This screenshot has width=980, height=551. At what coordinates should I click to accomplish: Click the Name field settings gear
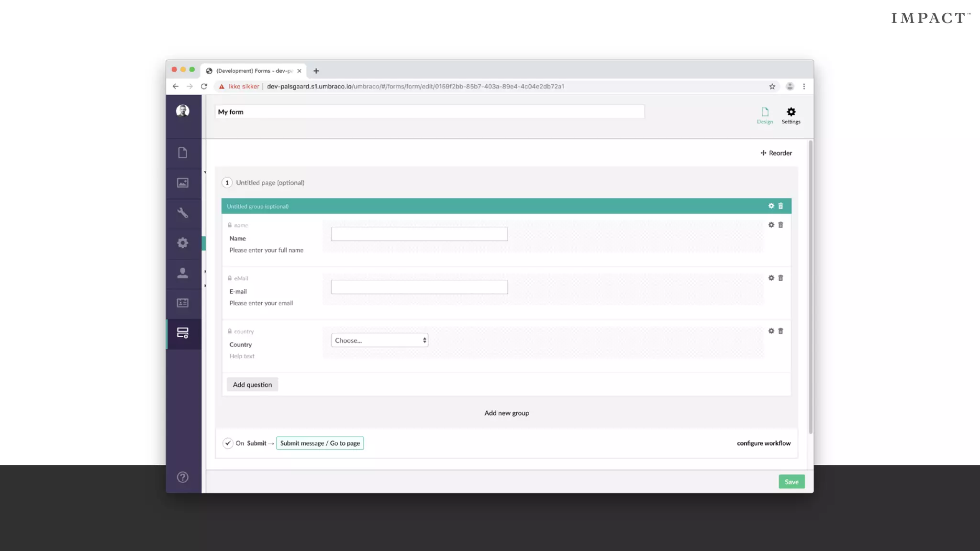point(771,225)
